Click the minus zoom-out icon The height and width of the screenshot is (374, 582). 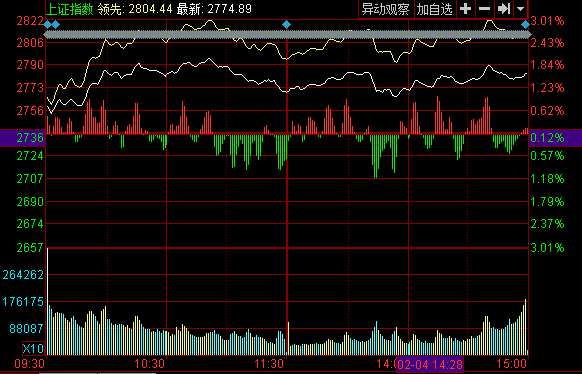click(484, 9)
